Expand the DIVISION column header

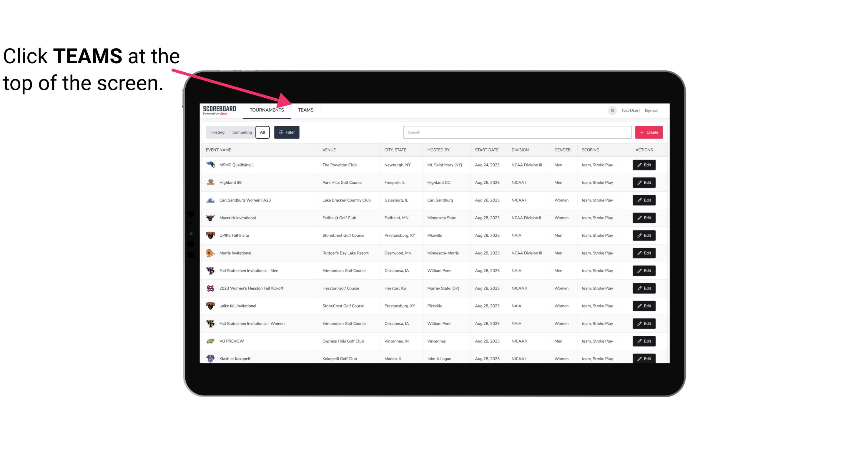pos(521,149)
